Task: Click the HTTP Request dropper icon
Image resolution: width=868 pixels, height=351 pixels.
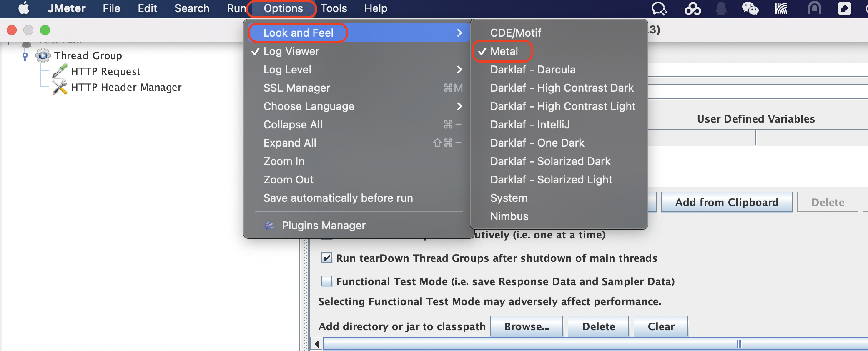Action: pos(60,71)
